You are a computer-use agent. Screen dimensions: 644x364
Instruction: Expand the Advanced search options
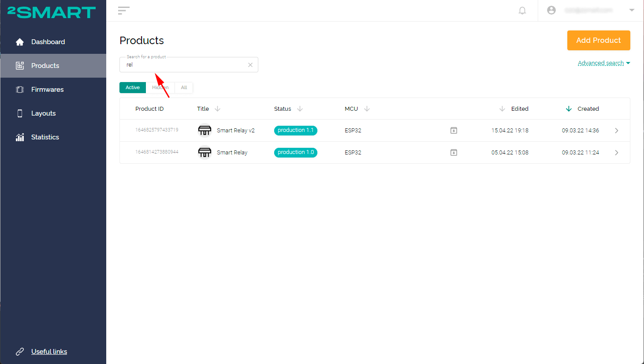604,63
